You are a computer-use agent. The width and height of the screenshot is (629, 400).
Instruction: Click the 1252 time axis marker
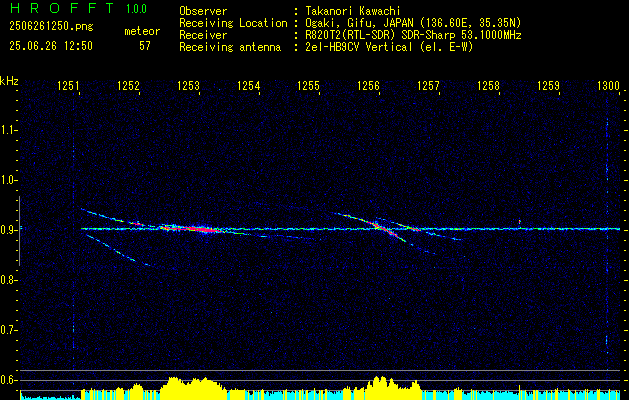tap(128, 85)
